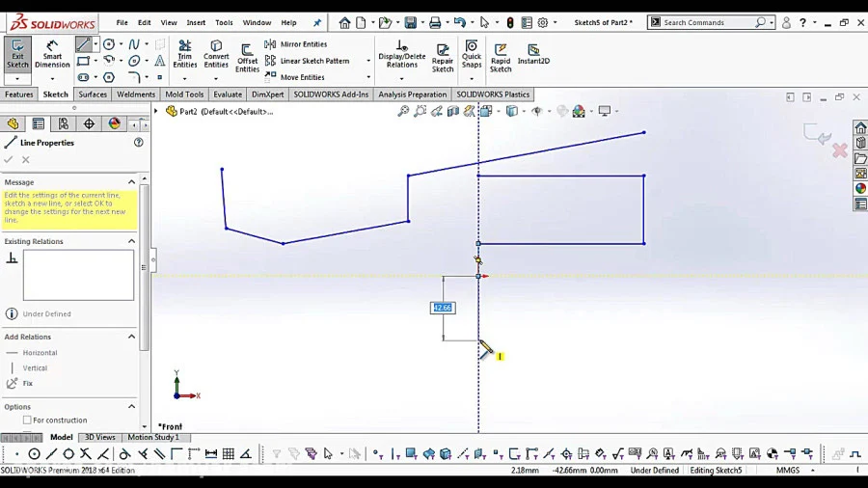Enable the For construction checkbox
The image size is (868, 488).
pos(27,420)
